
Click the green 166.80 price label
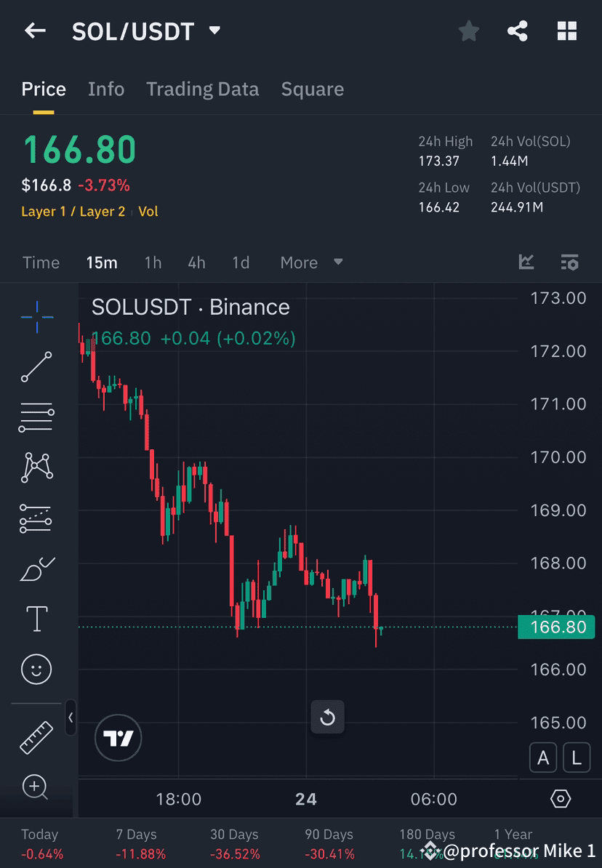557,627
